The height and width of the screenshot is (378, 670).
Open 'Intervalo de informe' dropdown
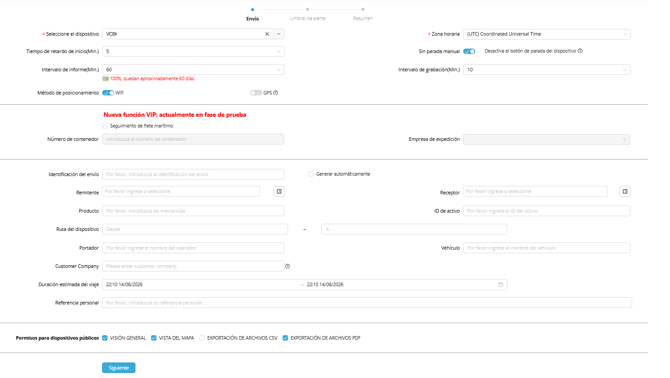click(x=193, y=70)
